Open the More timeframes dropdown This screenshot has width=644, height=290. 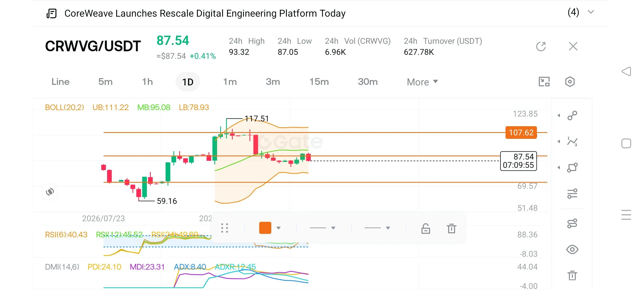tap(422, 82)
